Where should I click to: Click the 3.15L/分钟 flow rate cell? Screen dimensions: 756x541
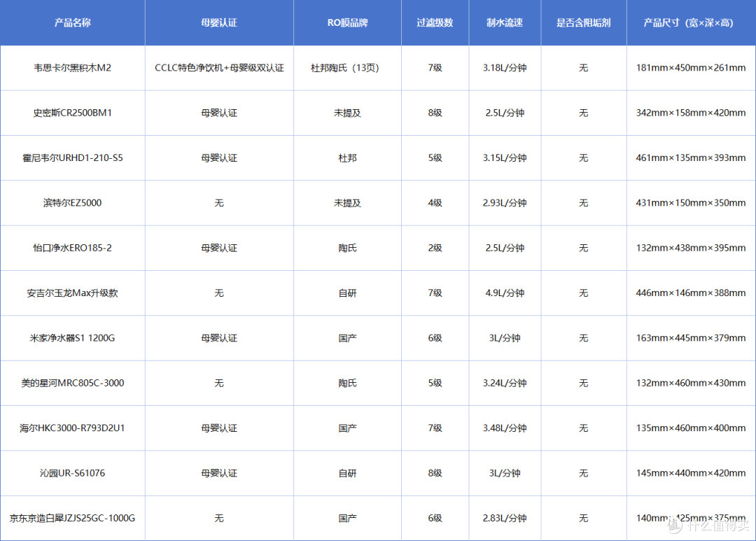click(505, 157)
